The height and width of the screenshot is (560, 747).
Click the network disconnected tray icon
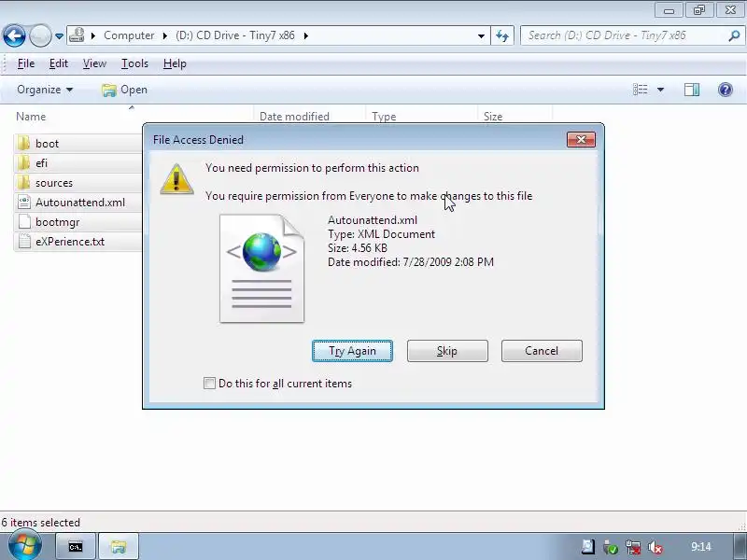pos(633,547)
